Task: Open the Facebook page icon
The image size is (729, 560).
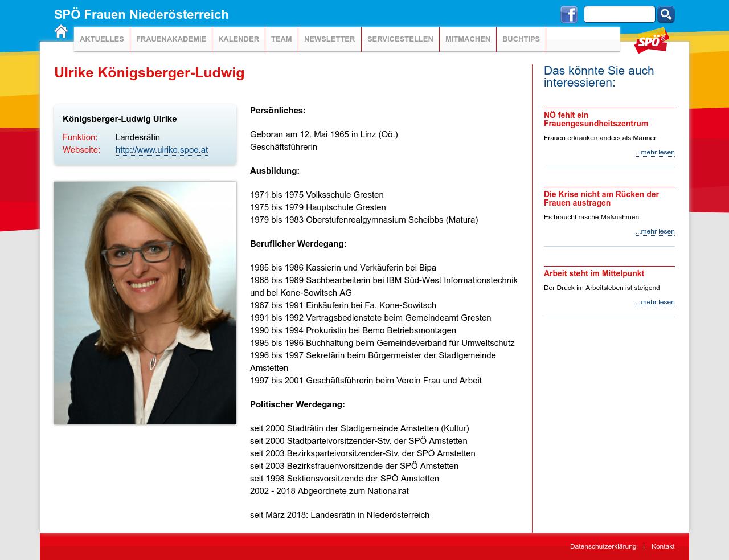Action: pos(569,14)
